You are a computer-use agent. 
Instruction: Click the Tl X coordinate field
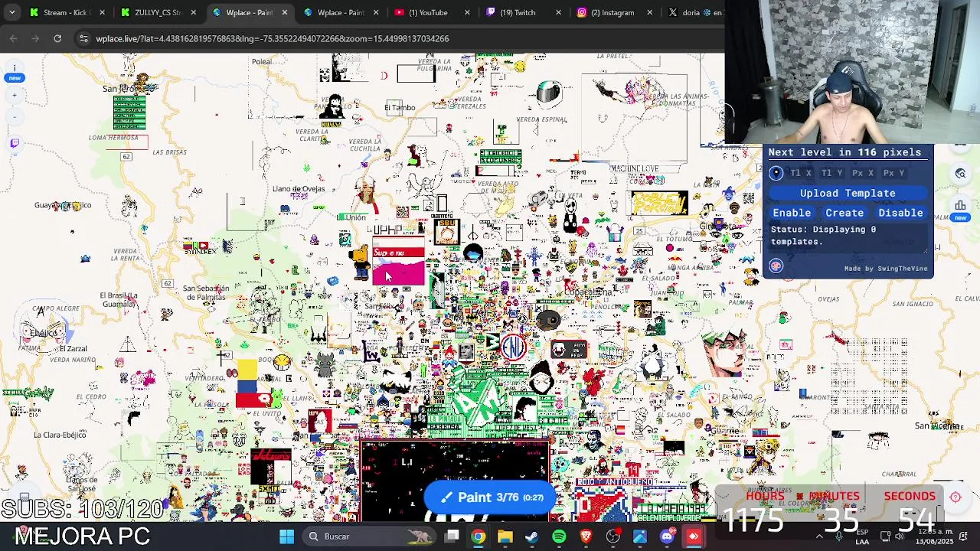(x=801, y=173)
